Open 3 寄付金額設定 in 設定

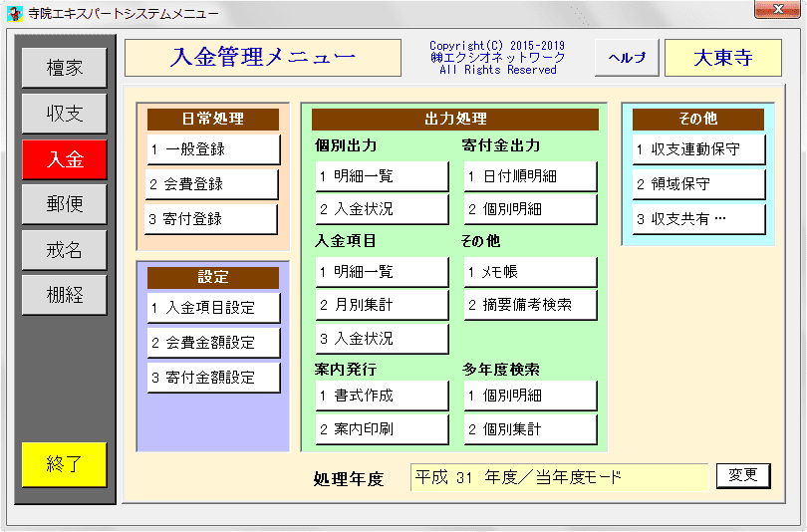click(213, 378)
